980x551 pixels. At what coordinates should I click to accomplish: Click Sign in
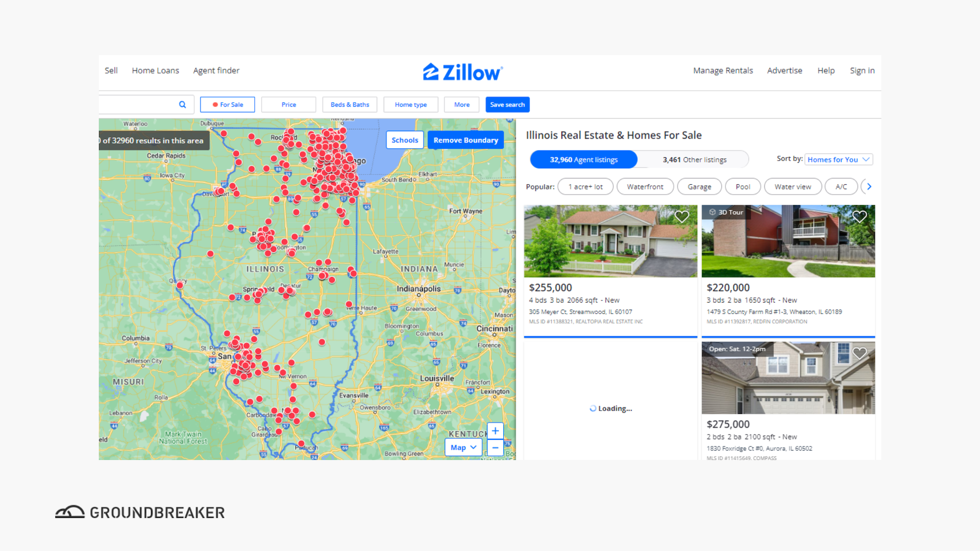click(862, 70)
